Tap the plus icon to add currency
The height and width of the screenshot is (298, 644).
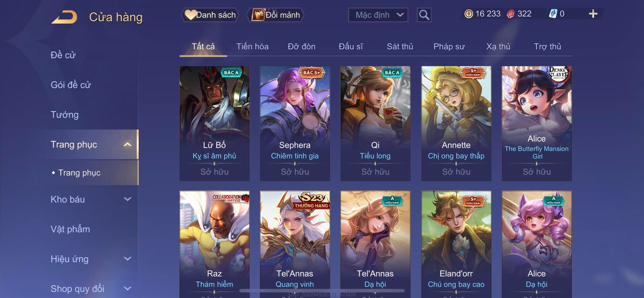tap(593, 14)
